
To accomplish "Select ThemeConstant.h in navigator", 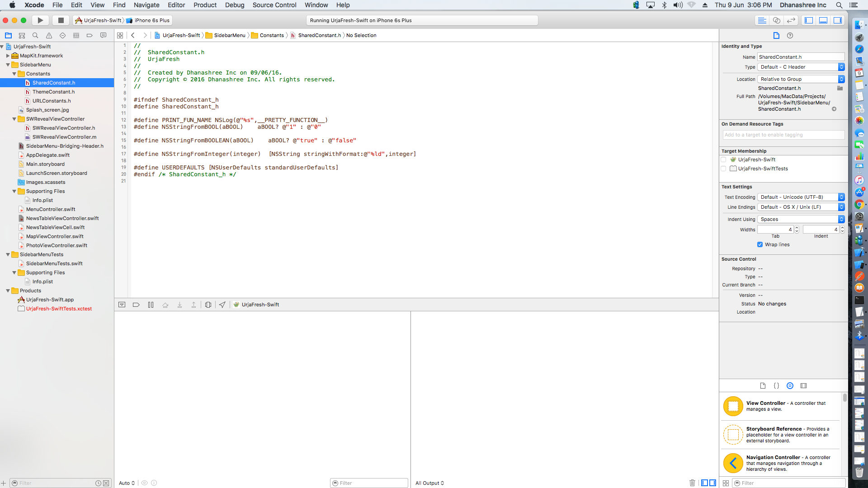I will 53,92.
